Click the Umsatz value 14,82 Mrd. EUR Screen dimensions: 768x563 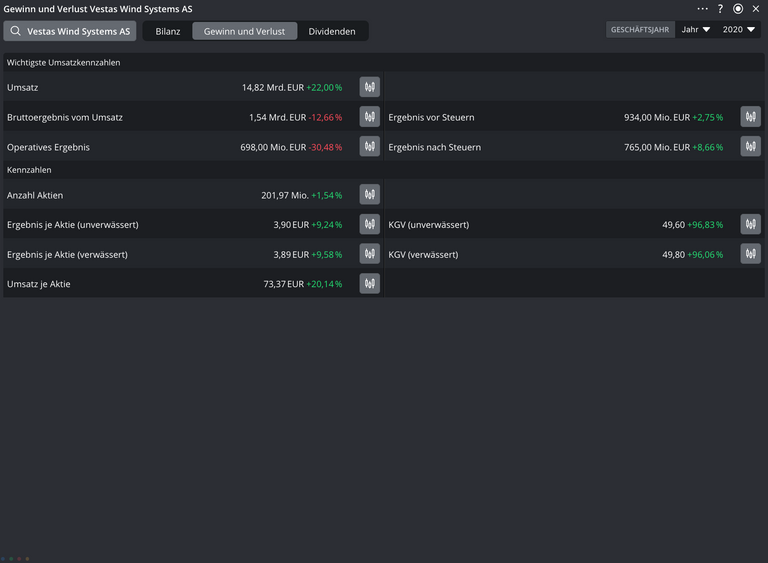pyautogui.click(x=273, y=88)
